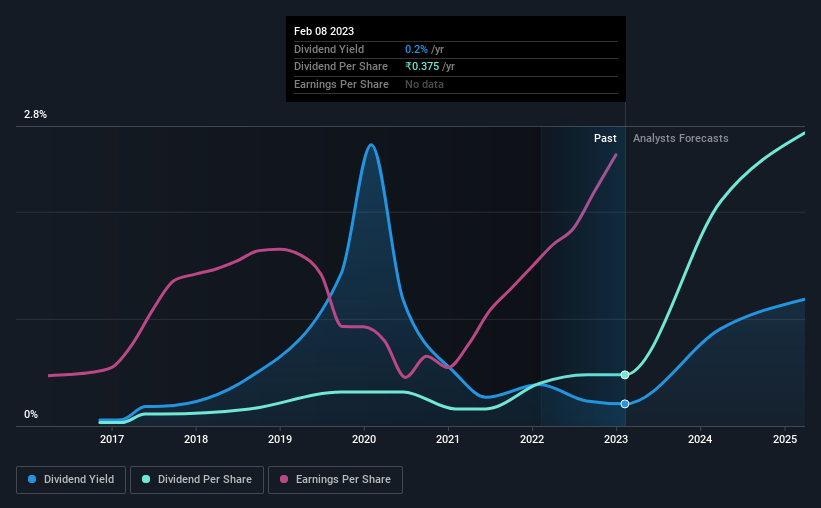Screen dimensions: 821x508
Task: Toggle the Dividend Per Share legend button
Action: 197,480
